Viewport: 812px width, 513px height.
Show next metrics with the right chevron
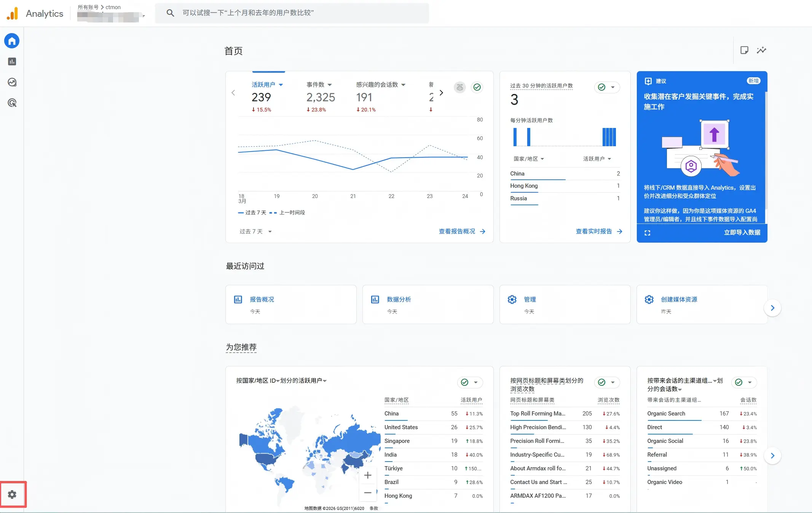pos(441,93)
